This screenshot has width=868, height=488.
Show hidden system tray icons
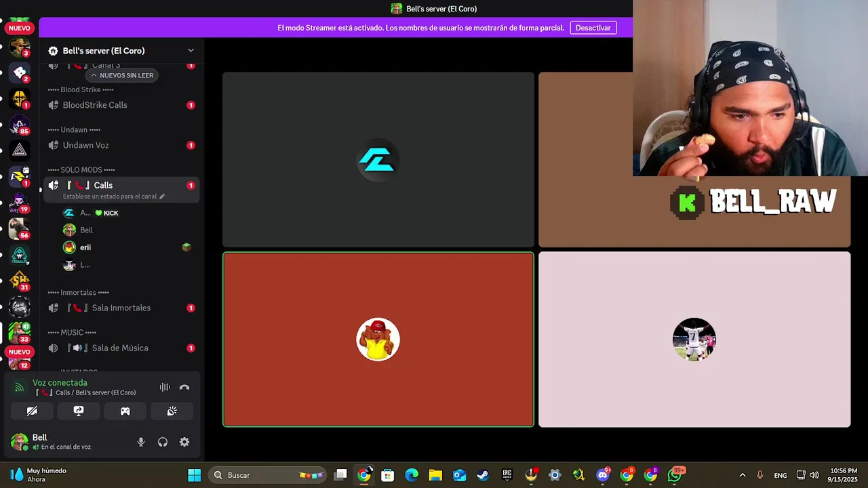point(742,475)
